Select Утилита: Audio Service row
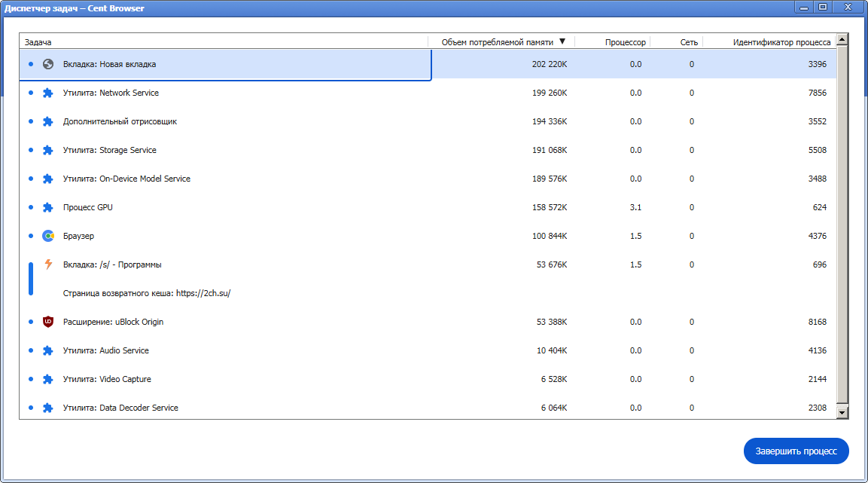 [x=428, y=350]
